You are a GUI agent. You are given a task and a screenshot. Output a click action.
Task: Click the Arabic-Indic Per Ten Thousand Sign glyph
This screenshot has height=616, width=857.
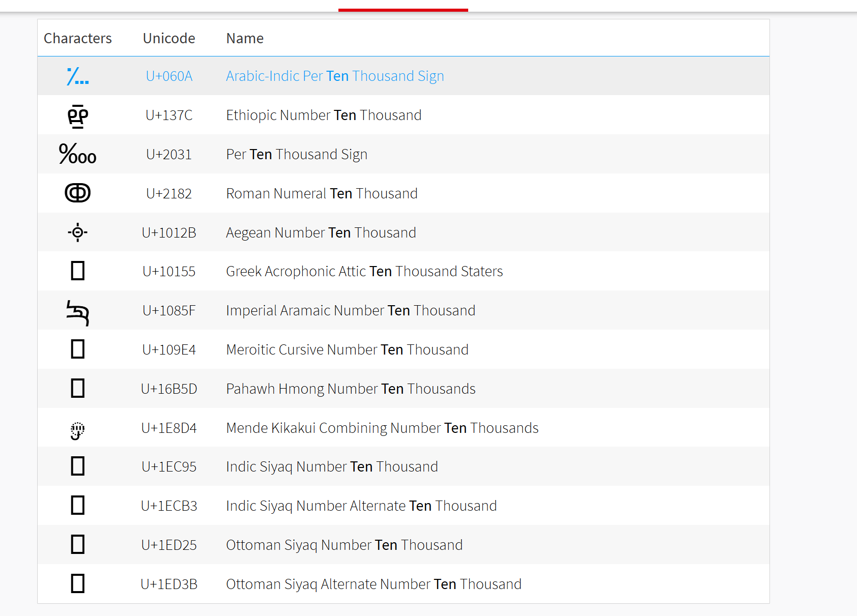[77, 76]
